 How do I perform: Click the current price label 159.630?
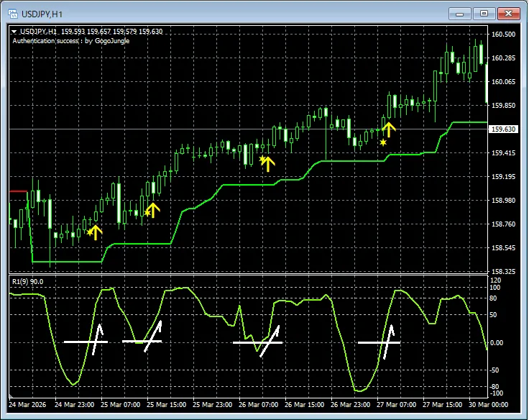coord(502,129)
